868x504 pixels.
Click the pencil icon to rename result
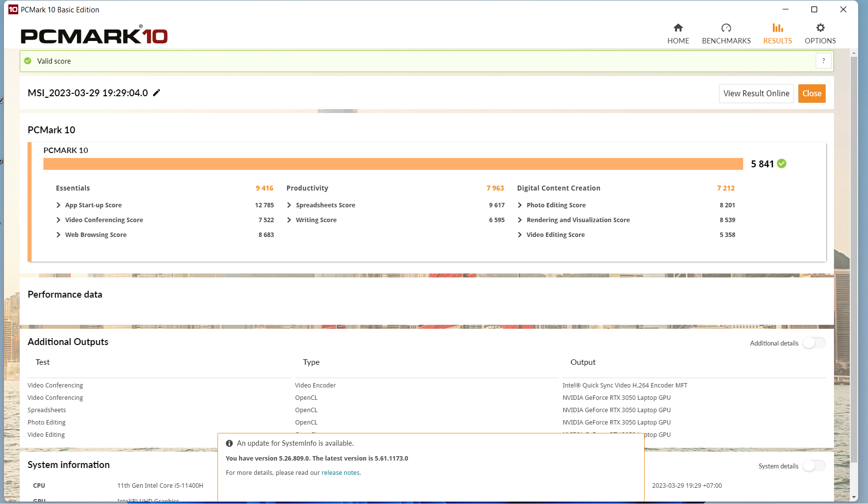[157, 93]
